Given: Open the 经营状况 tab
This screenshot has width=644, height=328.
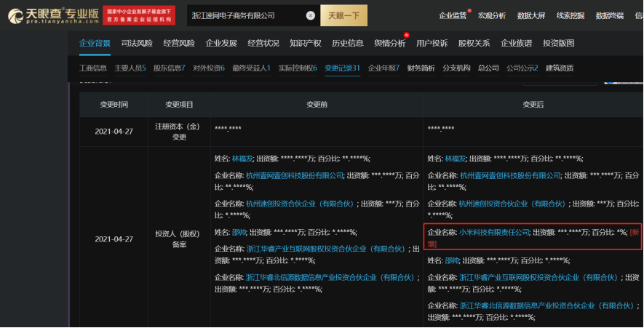Looking at the screenshot, I should pyautogui.click(x=263, y=43).
